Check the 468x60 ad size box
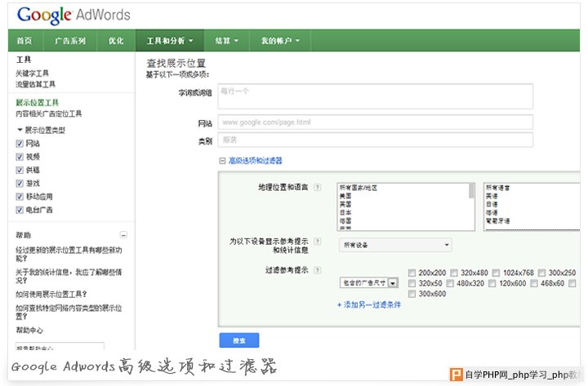 534,283
